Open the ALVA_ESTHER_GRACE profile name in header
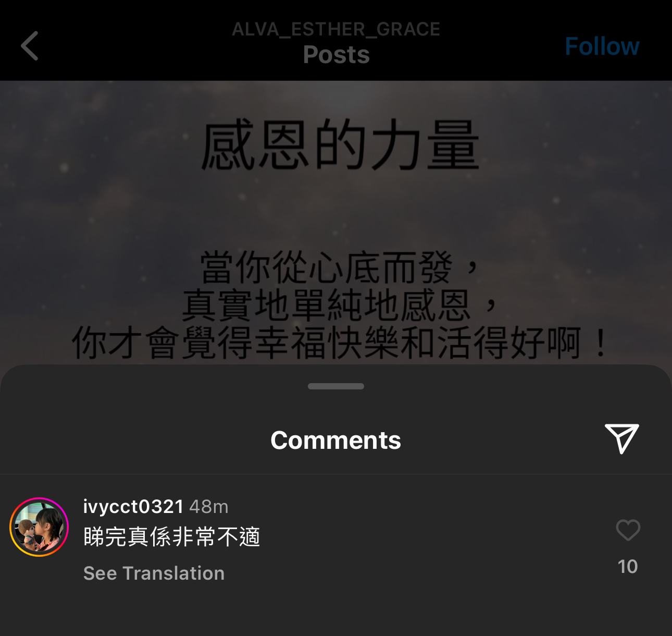 tap(336, 29)
